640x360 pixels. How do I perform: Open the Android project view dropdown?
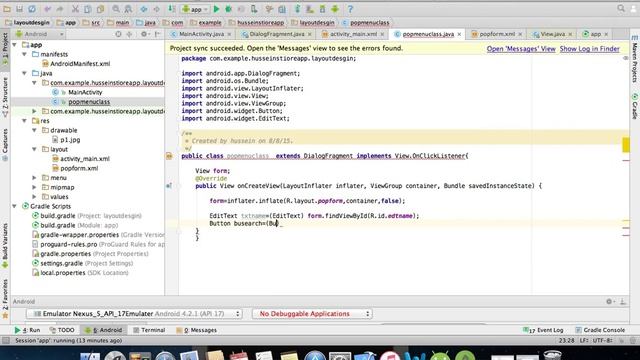tap(40, 34)
